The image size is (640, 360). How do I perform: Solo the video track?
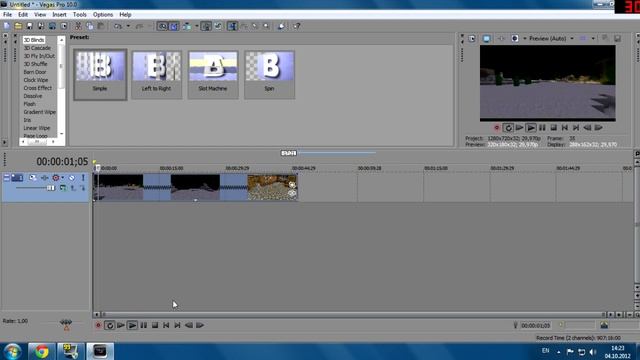pos(83,178)
